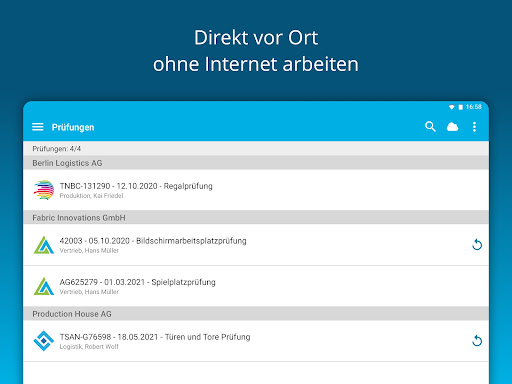The height and width of the screenshot is (384, 512).
Task: Open TNBC-131290 Regalprüfung inspection
Action: [x=256, y=190]
